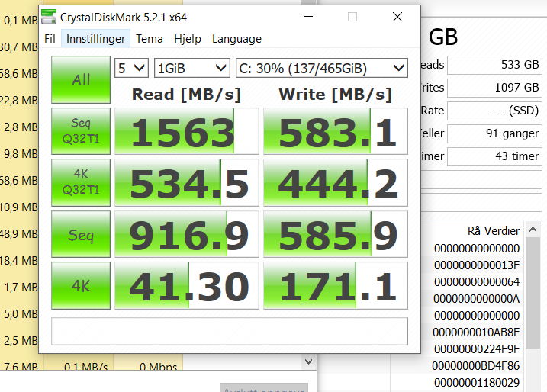Run the Seq Q32T1 test
This screenshot has height=392, width=547.
click(81, 131)
